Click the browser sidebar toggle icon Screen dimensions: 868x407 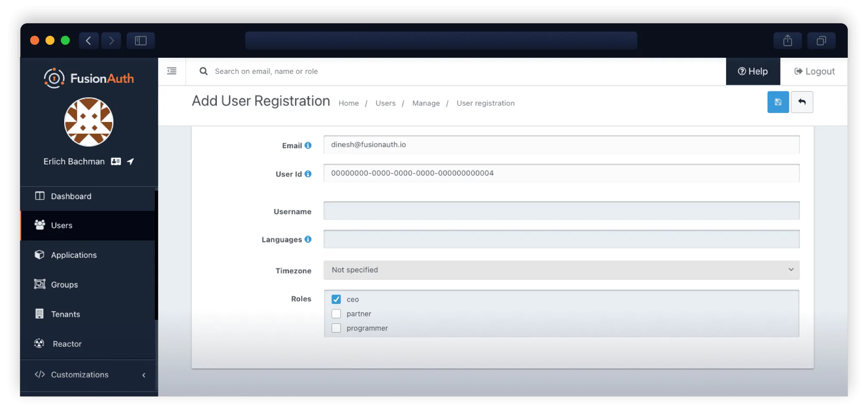coord(141,41)
